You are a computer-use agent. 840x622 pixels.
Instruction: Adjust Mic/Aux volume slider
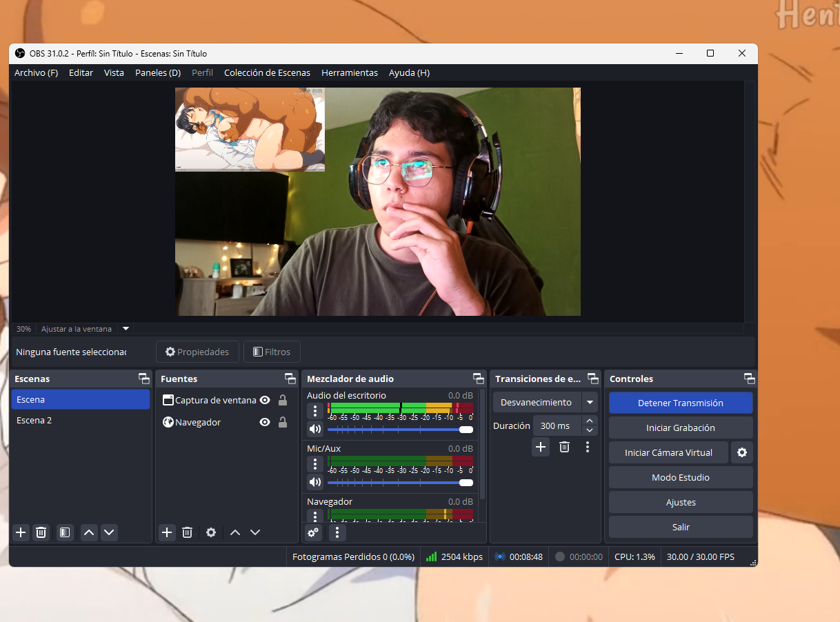400,482
